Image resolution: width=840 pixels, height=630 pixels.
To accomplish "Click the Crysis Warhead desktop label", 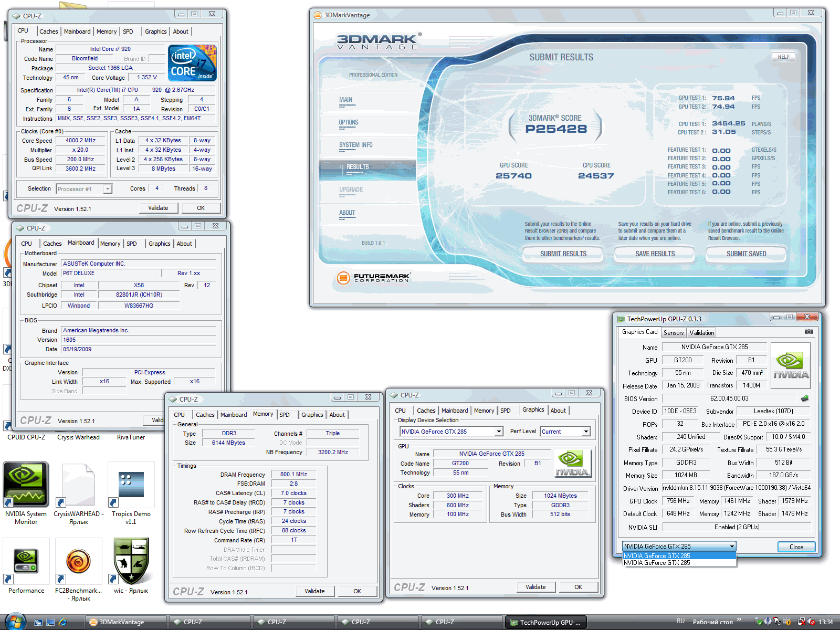I will 78,437.
